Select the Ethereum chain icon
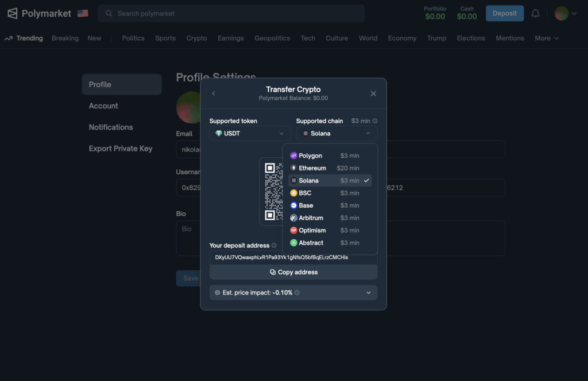Screen dimensions: 588x381 pos(294,168)
